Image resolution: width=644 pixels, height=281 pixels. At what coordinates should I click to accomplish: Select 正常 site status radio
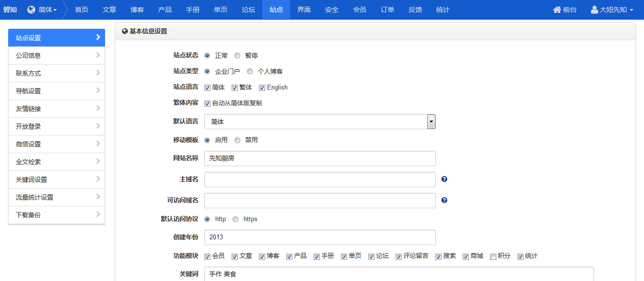207,56
